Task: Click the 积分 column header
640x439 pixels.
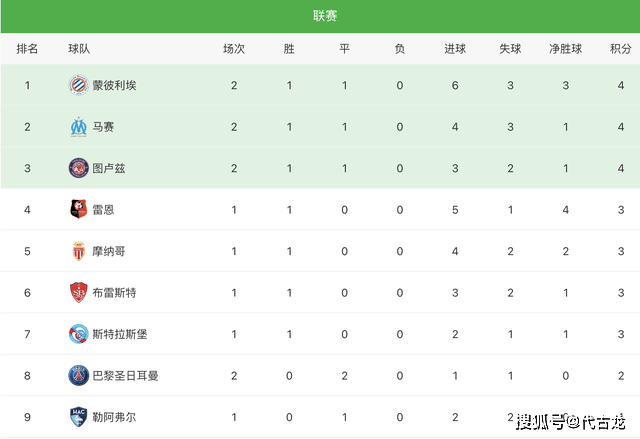Action: coord(620,49)
